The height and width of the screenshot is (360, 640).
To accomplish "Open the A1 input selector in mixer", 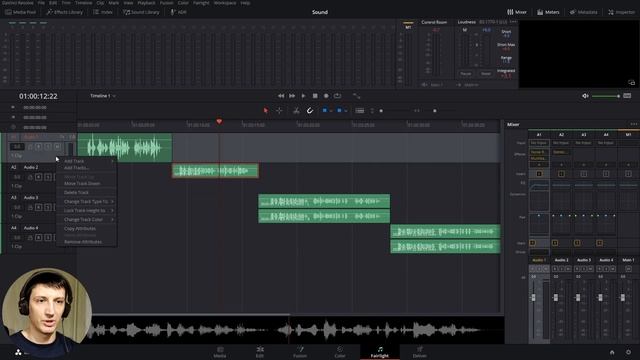I will click(539, 143).
